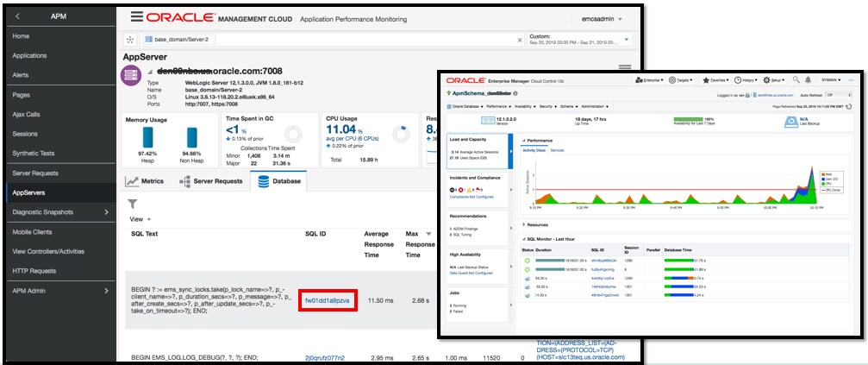This screenshot has height=365, width=868.
Task: Open Compliance Not Configured link
Action: [471, 197]
